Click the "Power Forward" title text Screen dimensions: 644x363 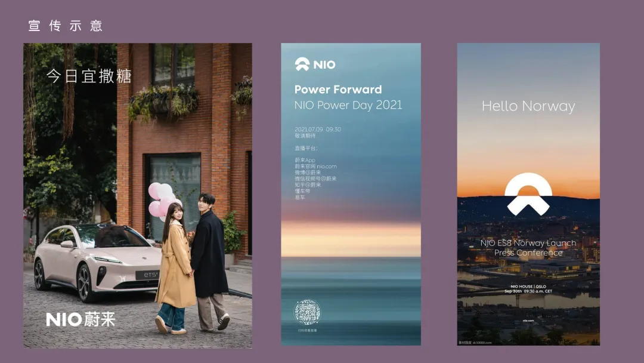[338, 89]
